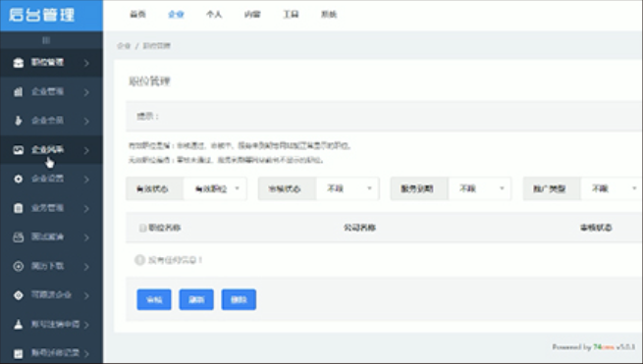643x364 pixels.
Task: Switch to the 个人 top tab
Action: pyautogui.click(x=214, y=15)
